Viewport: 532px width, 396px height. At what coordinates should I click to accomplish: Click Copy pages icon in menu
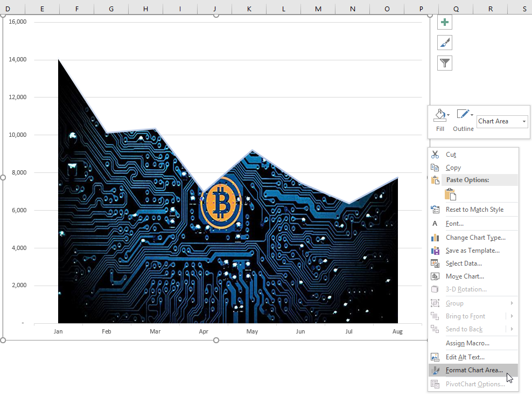pos(435,168)
